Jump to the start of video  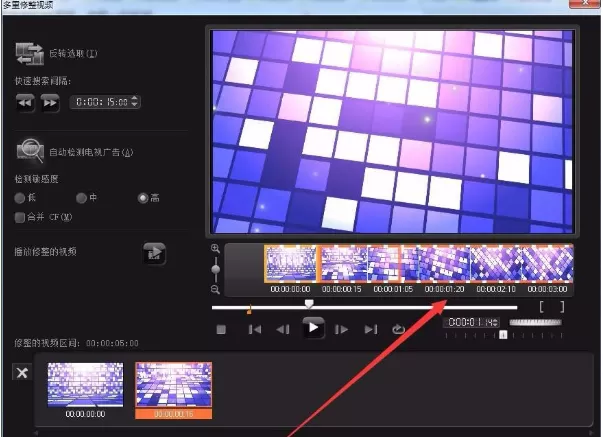point(255,330)
